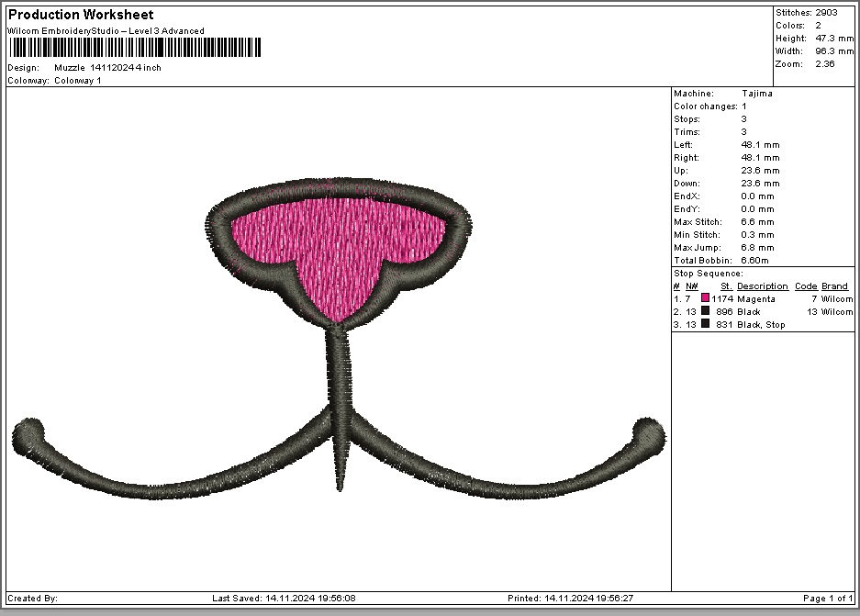Screen dimensions: 860x616
Task: Click the magenta color swatch in stop sequence
Action: [705, 298]
